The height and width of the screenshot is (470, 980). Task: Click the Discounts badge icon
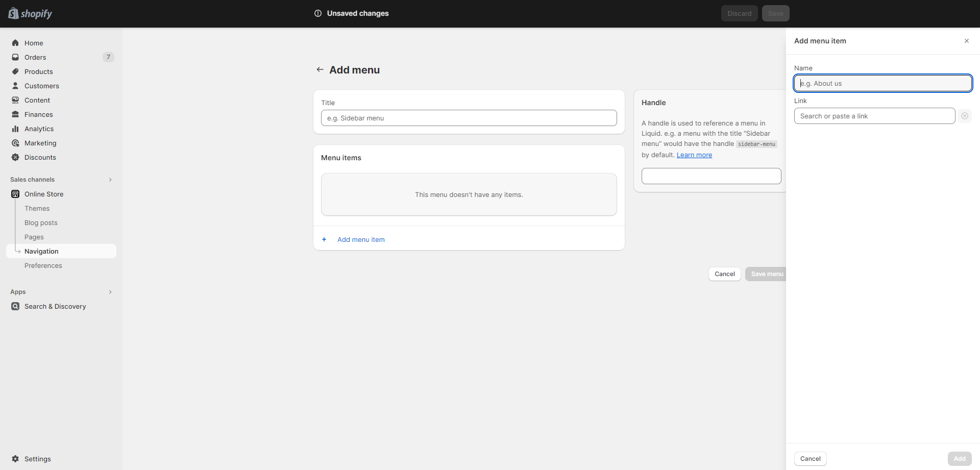click(x=15, y=157)
